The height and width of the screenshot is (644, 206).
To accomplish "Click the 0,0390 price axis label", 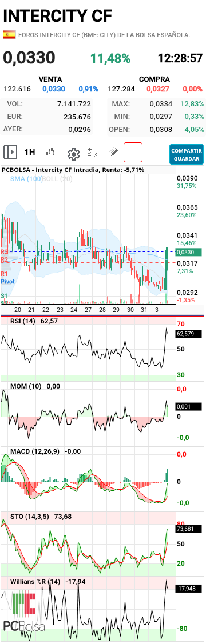I will coord(187,178).
